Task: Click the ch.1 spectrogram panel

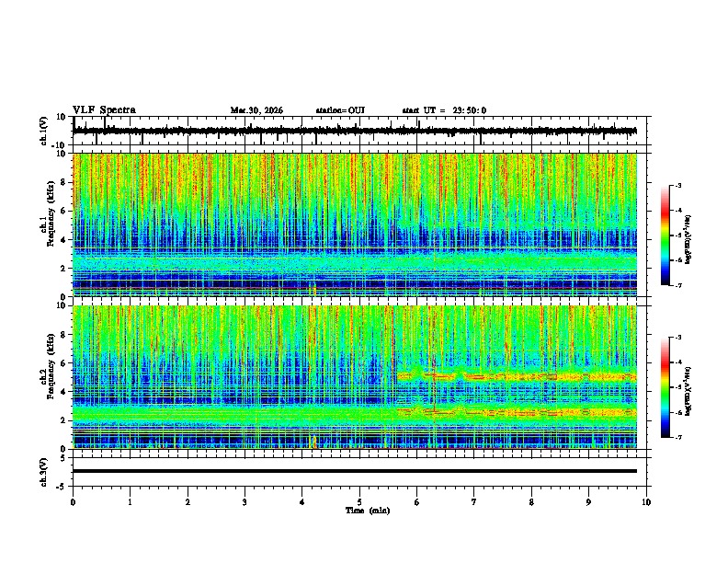Action: tap(355, 224)
